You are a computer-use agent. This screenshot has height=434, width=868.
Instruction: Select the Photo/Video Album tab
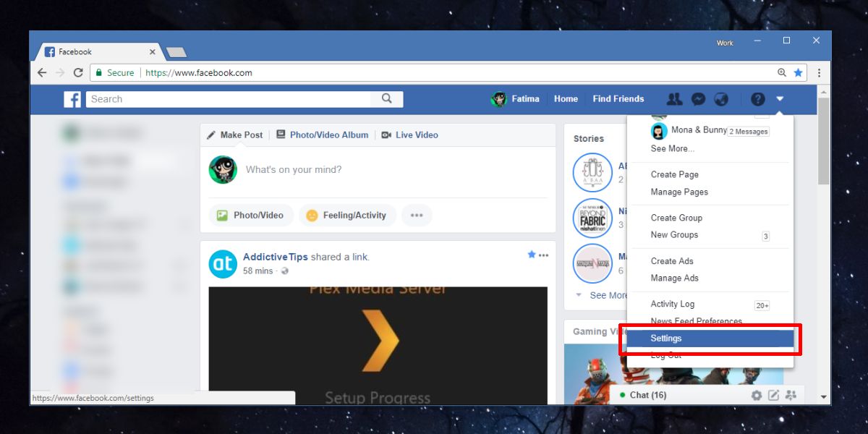323,135
